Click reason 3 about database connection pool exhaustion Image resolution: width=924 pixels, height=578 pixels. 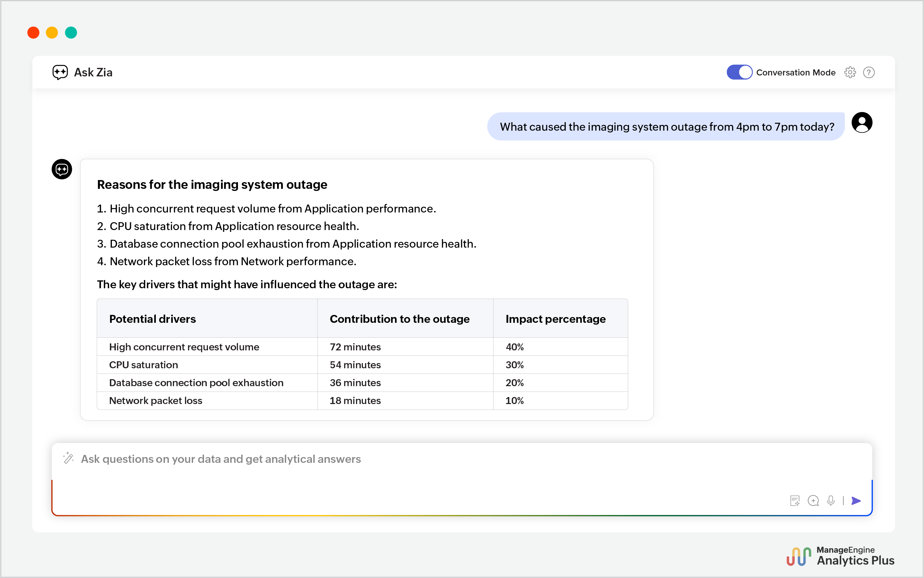pos(287,244)
